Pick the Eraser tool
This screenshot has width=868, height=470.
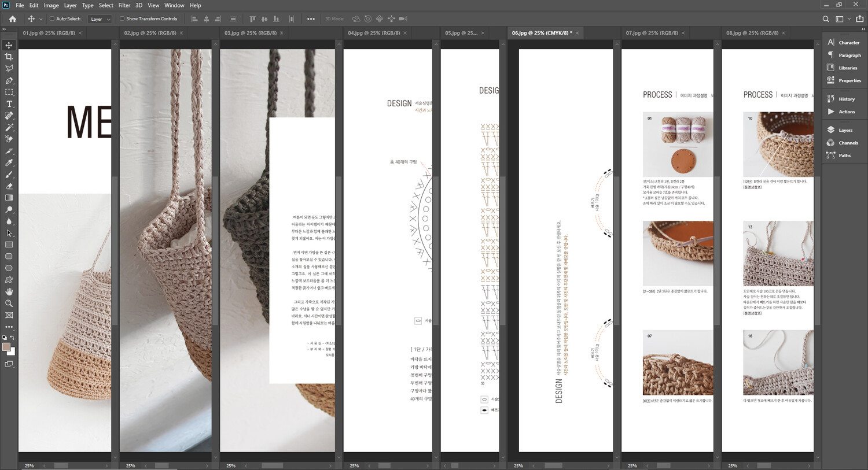click(9, 186)
